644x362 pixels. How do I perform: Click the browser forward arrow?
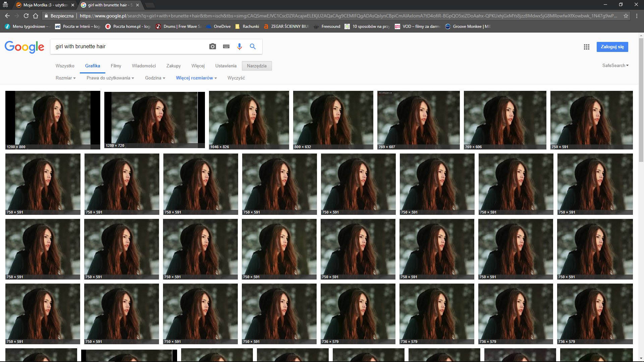pyautogui.click(x=17, y=16)
